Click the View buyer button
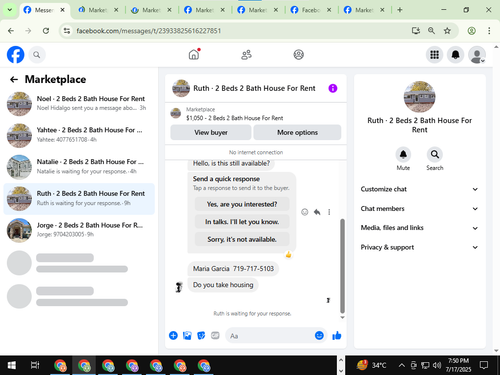 pyautogui.click(x=211, y=133)
